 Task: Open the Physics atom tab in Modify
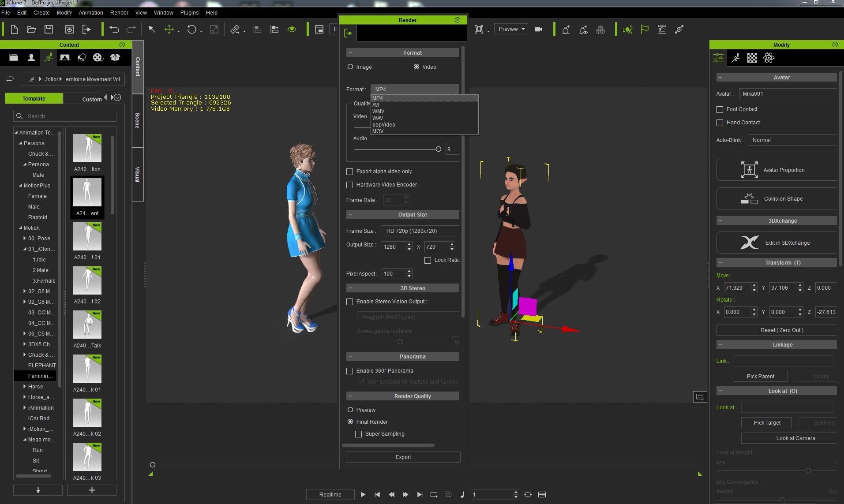pyautogui.click(x=769, y=58)
